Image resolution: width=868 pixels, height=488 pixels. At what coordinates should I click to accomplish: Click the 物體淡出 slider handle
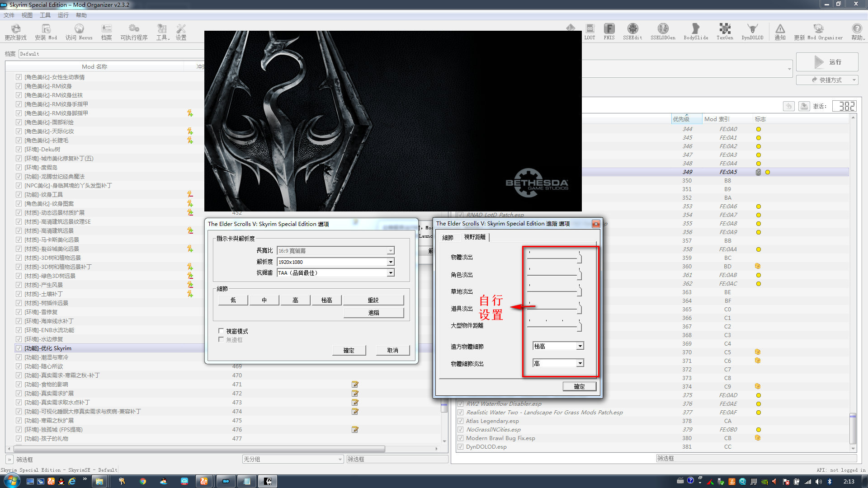click(579, 258)
